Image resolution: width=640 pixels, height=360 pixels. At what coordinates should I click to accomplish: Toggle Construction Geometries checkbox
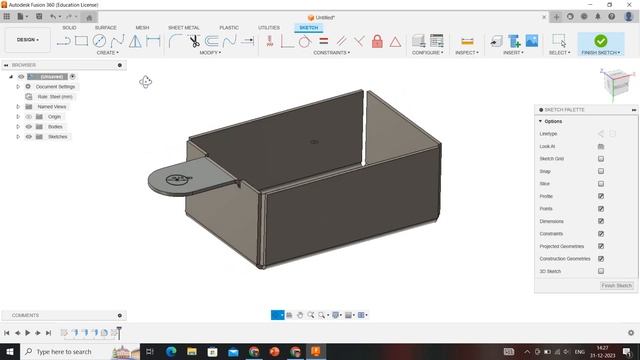[601, 259]
